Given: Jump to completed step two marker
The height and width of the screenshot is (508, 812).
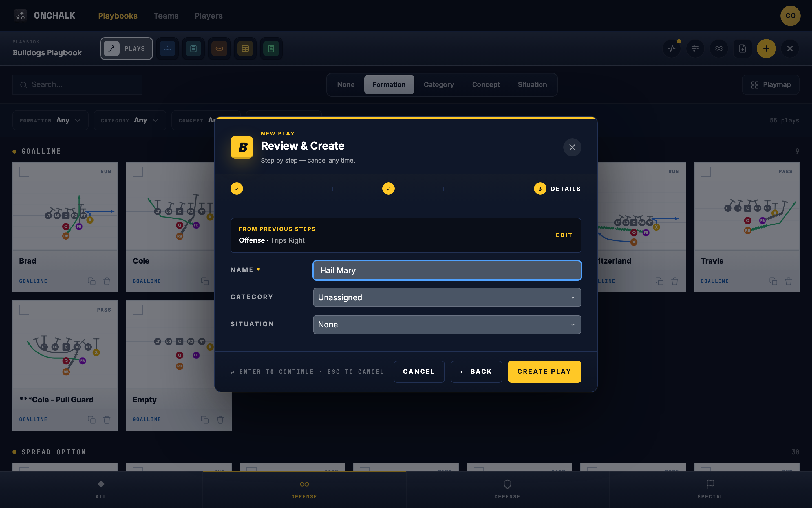Looking at the screenshot, I should click(x=388, y=189).
